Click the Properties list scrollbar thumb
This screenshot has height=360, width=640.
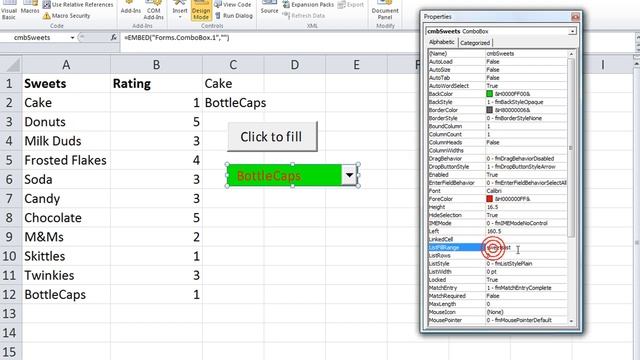pos(571,148)
